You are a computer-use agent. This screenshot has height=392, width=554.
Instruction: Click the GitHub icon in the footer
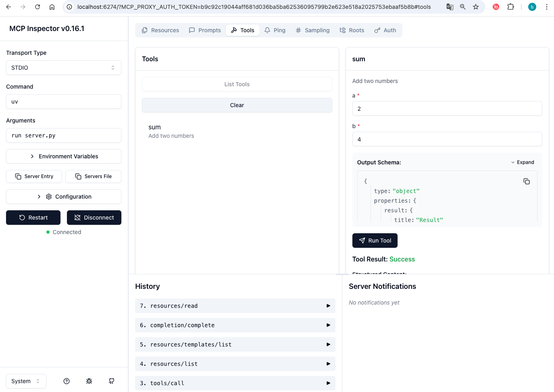pyautogui.click(x=111, y=381)
